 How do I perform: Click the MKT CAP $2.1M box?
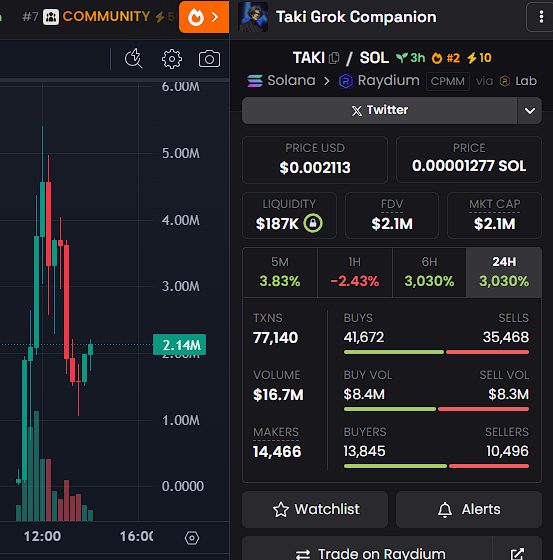(494, 215)
